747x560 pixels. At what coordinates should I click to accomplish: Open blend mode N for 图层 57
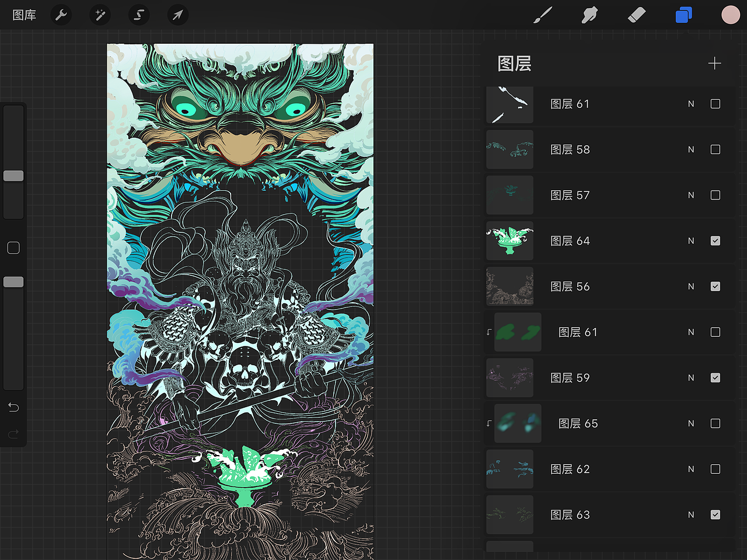pos(691,195)
